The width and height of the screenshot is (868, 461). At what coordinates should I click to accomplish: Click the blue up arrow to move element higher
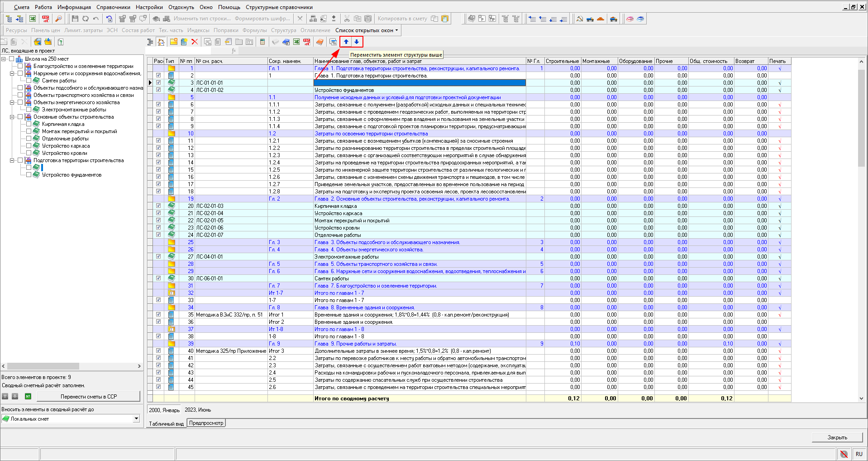(346, 42)
